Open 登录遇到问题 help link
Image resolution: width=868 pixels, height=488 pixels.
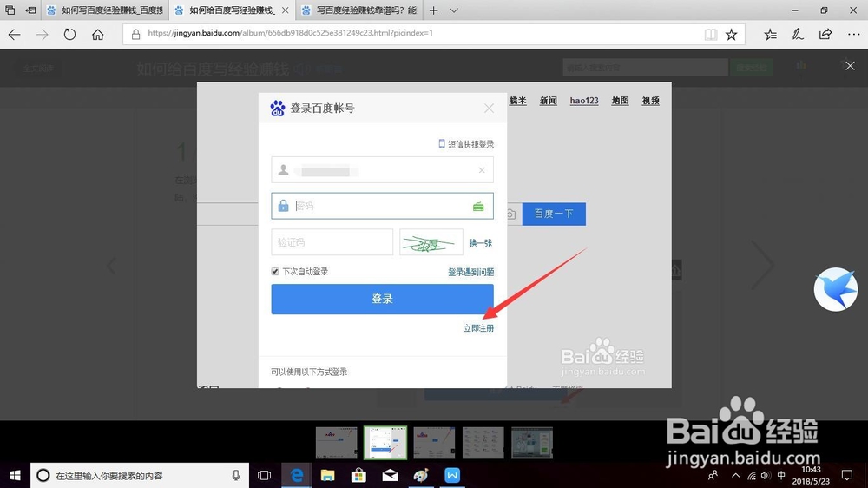471,272
